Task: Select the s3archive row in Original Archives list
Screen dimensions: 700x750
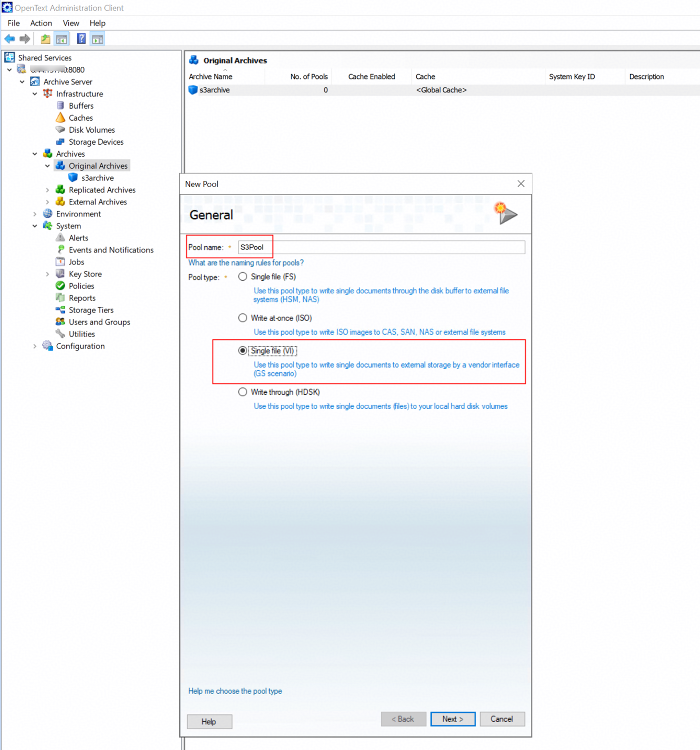Action: pyautogui.click(x=442, y=90)
